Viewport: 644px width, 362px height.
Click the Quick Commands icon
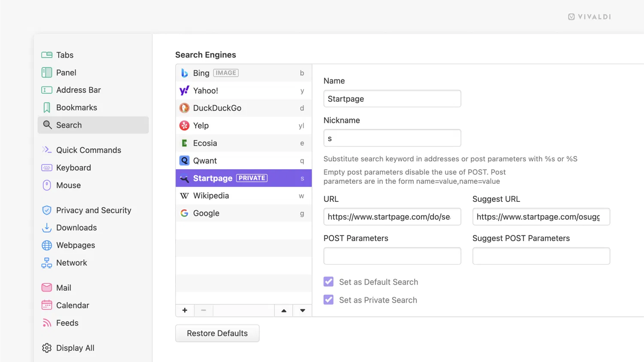(47, 150)
